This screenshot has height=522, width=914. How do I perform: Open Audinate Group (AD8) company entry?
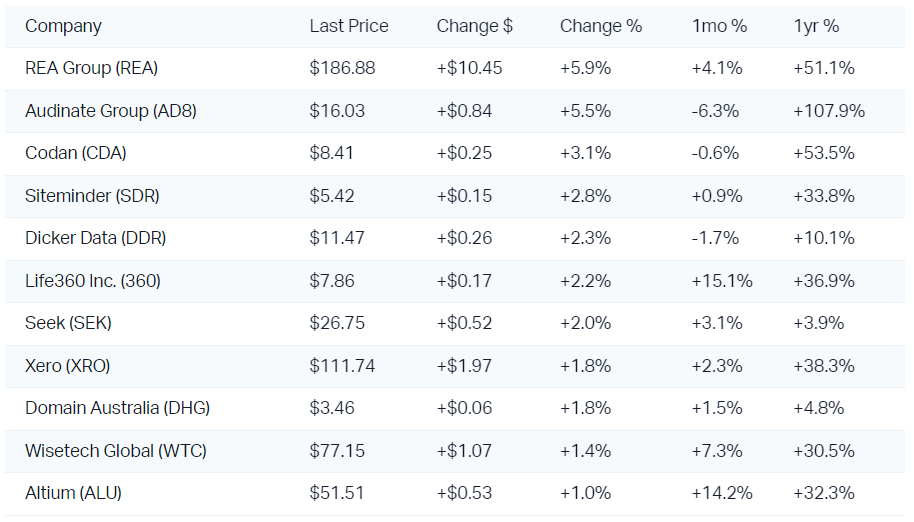pos(110,111)
